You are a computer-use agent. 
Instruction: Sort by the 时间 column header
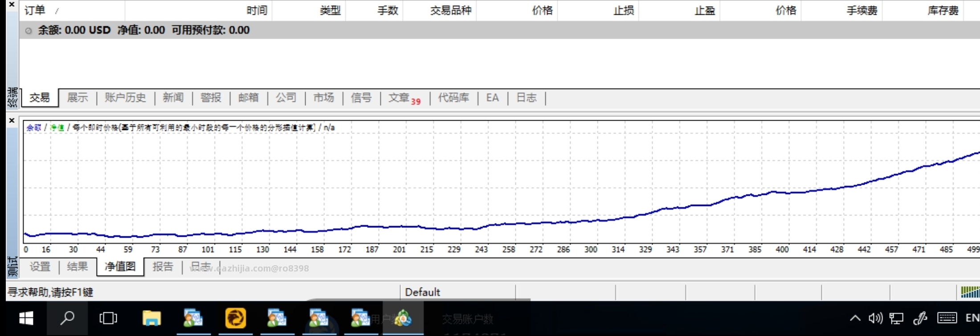pyautogui.click(x=199, y=11)
